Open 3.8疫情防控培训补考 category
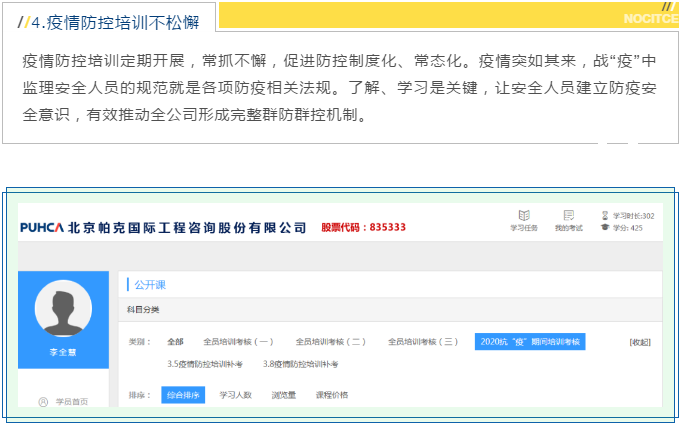Image resolution: width=681 pixels, height=427 pixels. click(301, 364)
